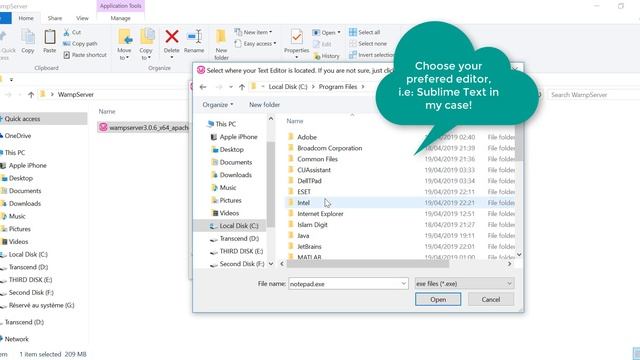The height and width of the screenshot is (360, 640).
Task: Click Select all in ribbon
Action: click(365, 32)
